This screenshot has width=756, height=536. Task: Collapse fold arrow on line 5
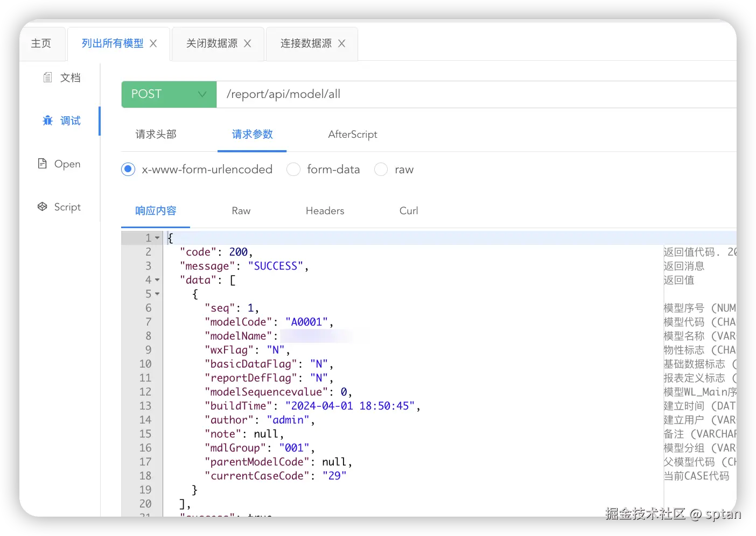[157, 294]
